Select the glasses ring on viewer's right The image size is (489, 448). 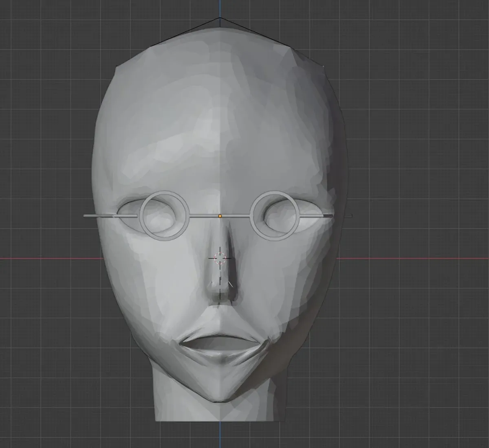[x=275, y=215]
